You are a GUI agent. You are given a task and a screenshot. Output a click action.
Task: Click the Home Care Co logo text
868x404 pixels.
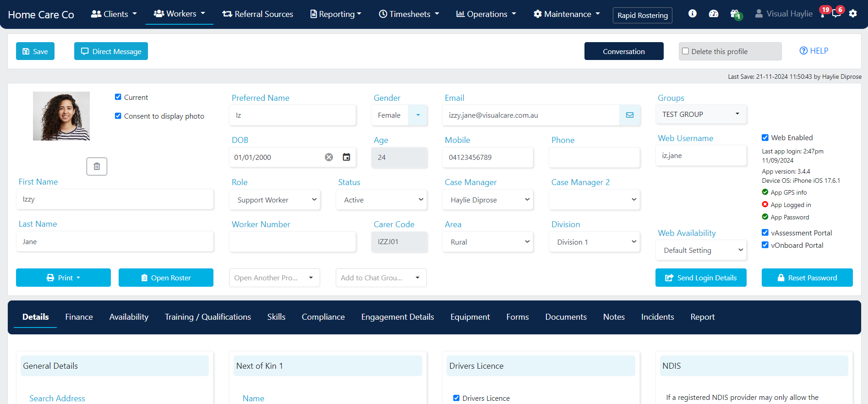(x=41, y=15)
